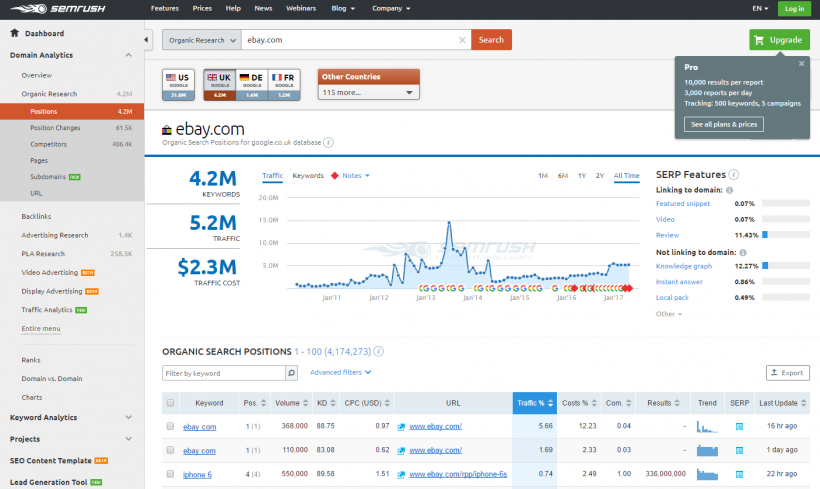
Task: Sort by Last Update column
Action: (x=783, y=403)
